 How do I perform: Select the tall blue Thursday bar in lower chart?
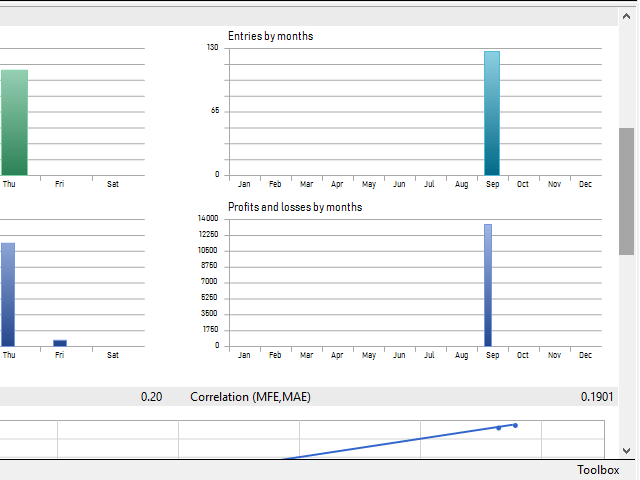[8, 294]
